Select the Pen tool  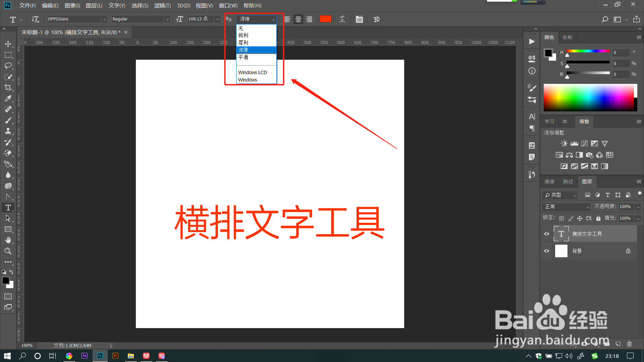click(8, 197)
